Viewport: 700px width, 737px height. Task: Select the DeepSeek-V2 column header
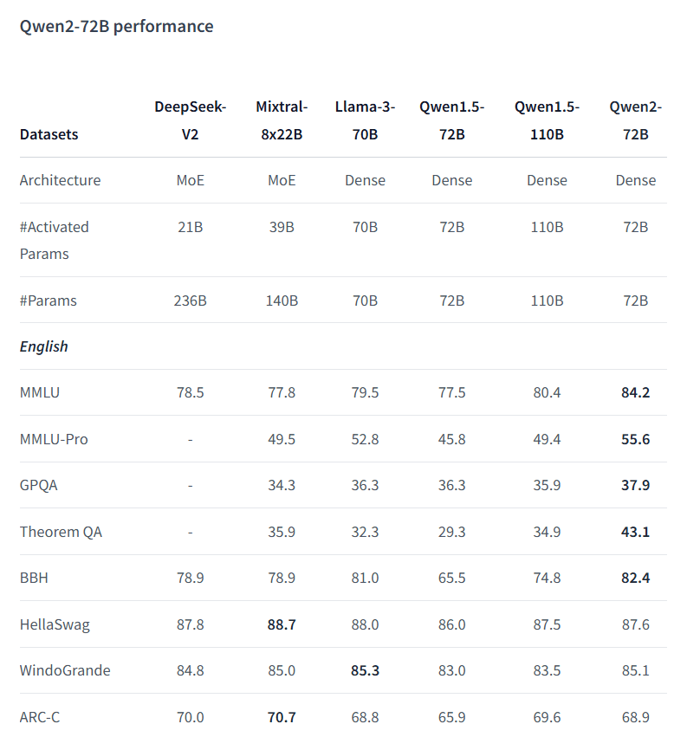pos(190,120)
